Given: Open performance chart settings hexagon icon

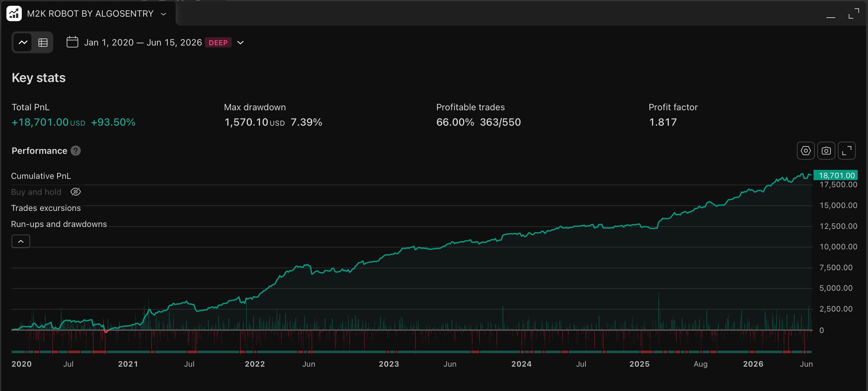Looking at the screenshot, I should tap(806, 151).
